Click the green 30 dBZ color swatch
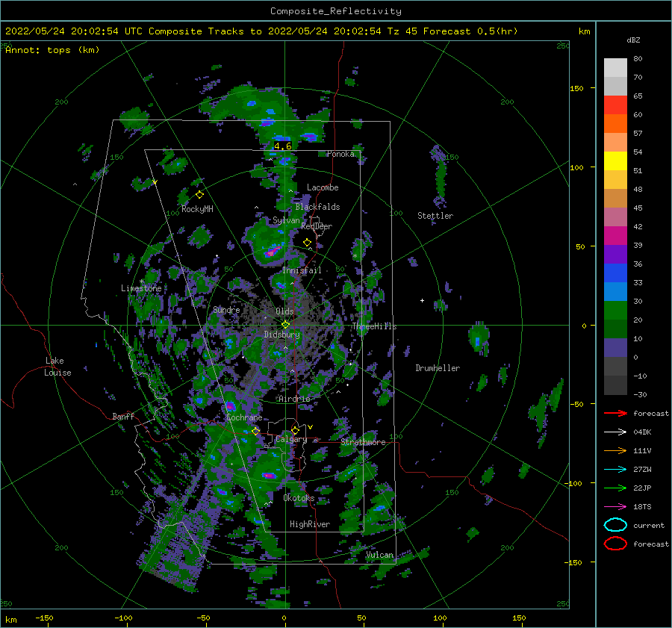 pyautogui.click(x=615, y=310)
